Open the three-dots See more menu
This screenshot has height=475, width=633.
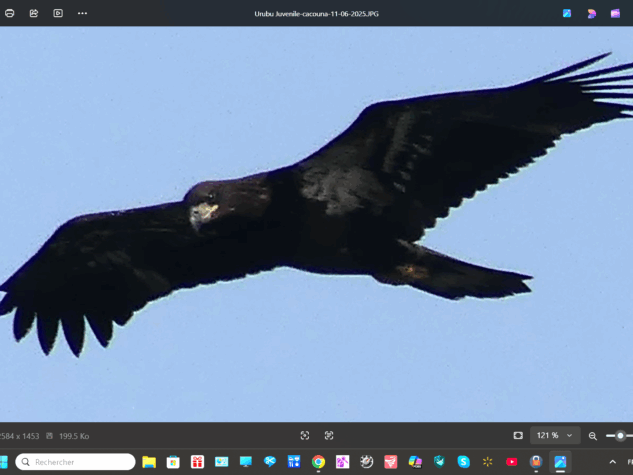[82, 13]
